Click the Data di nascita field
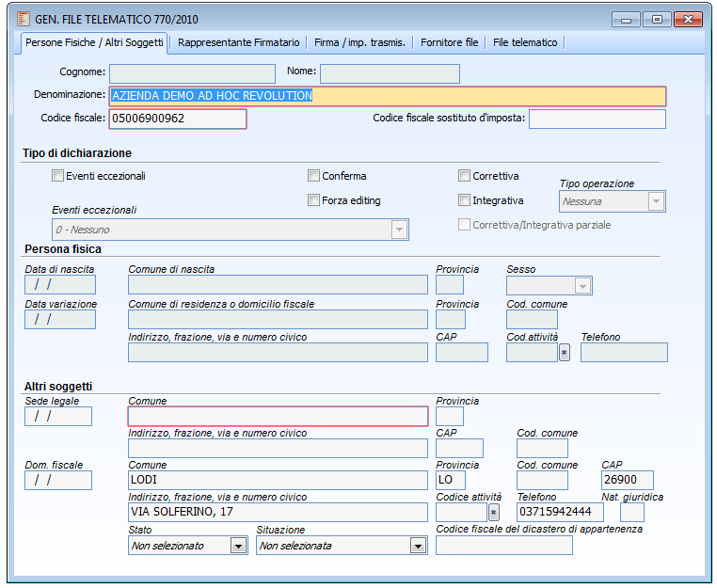Viewport: 717px width, 588px height. [60, 285]
